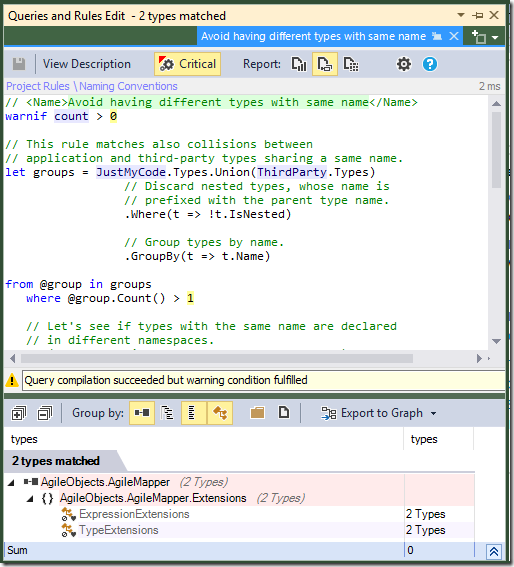Expand all result rows icon
514x567 pixels.
(19, 413)
